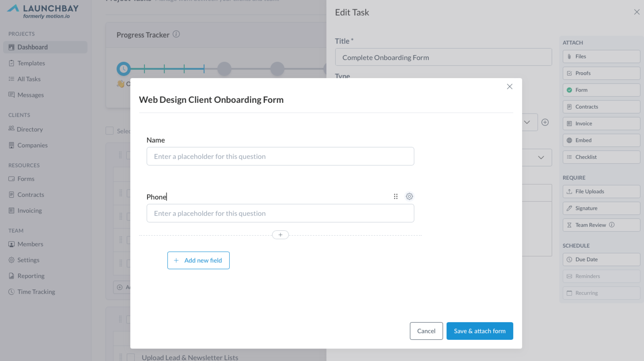Click the clock stage on progress tracker
The width and height of the screenshot is (644, 361).
tap(123, 69)
